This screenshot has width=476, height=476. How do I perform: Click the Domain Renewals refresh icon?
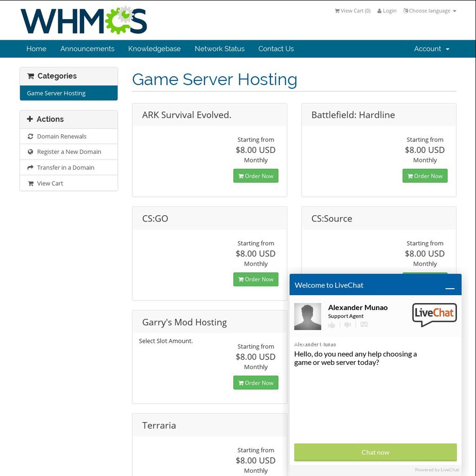tap(30, 136)
